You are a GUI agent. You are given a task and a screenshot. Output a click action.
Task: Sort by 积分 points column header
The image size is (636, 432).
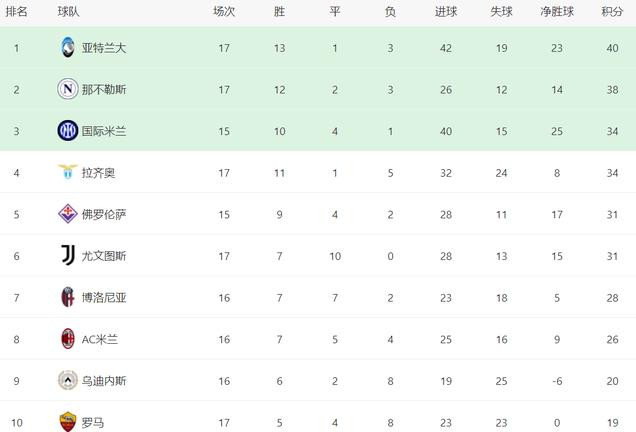tap(612, 11)
